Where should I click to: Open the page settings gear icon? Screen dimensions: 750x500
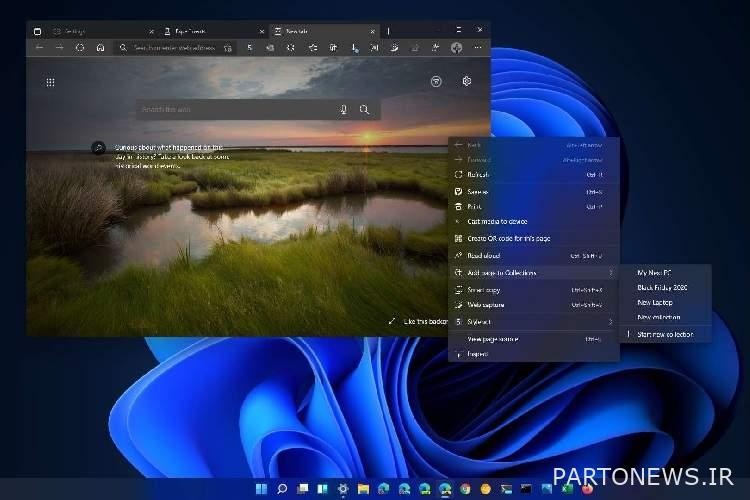467,81
